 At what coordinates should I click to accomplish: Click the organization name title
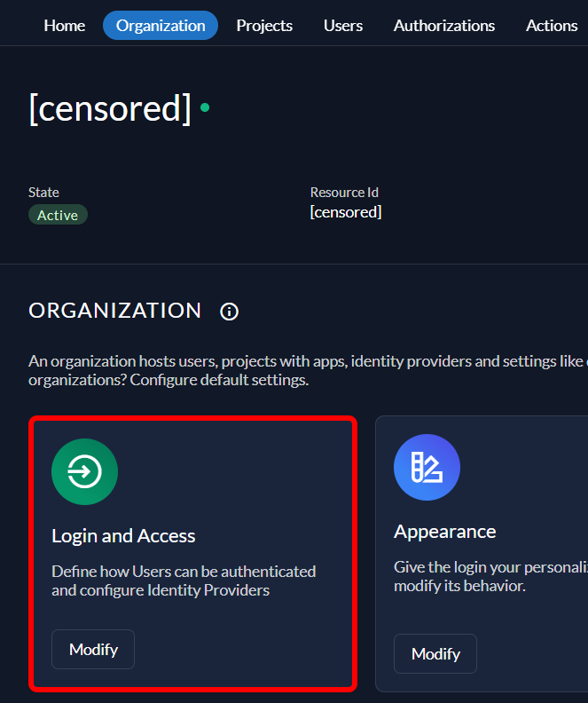[110, 108]
